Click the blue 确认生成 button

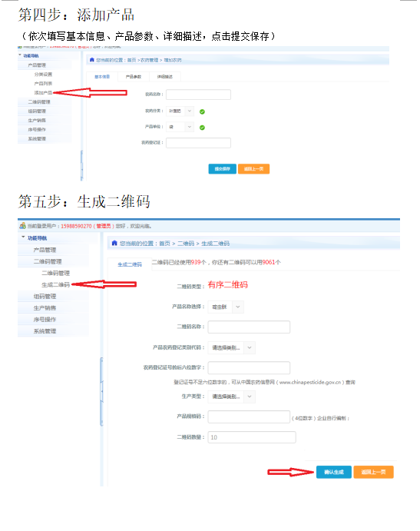point(334,472)
